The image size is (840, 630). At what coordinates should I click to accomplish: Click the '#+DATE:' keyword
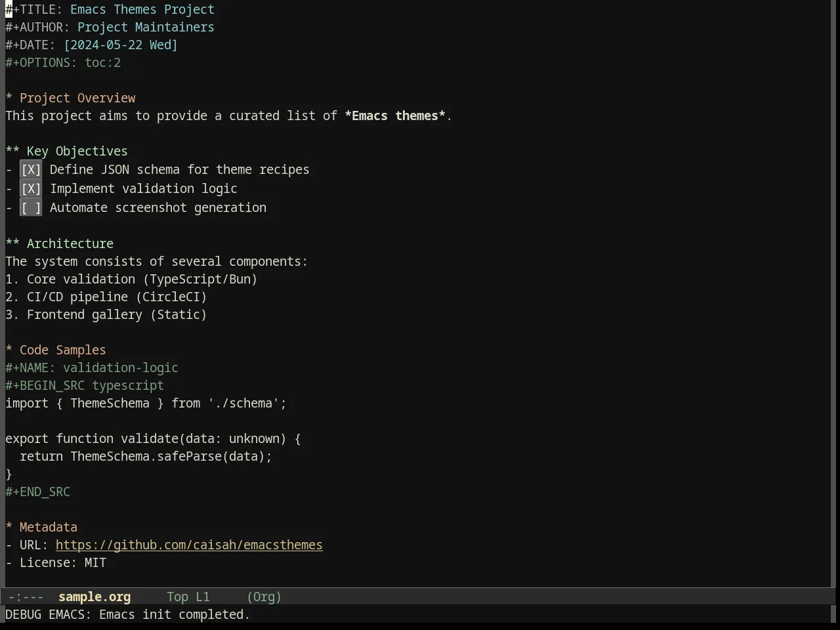point(31,45)
